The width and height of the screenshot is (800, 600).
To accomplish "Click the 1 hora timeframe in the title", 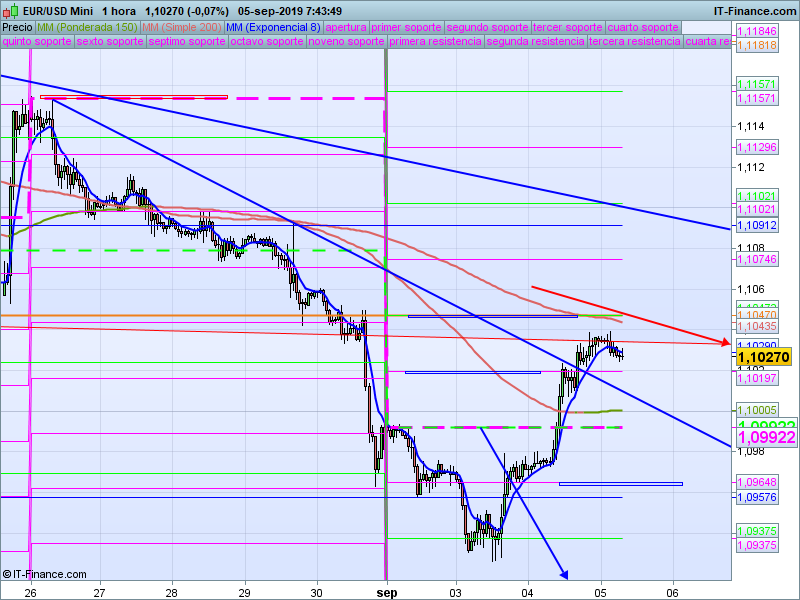I will 119,10.
